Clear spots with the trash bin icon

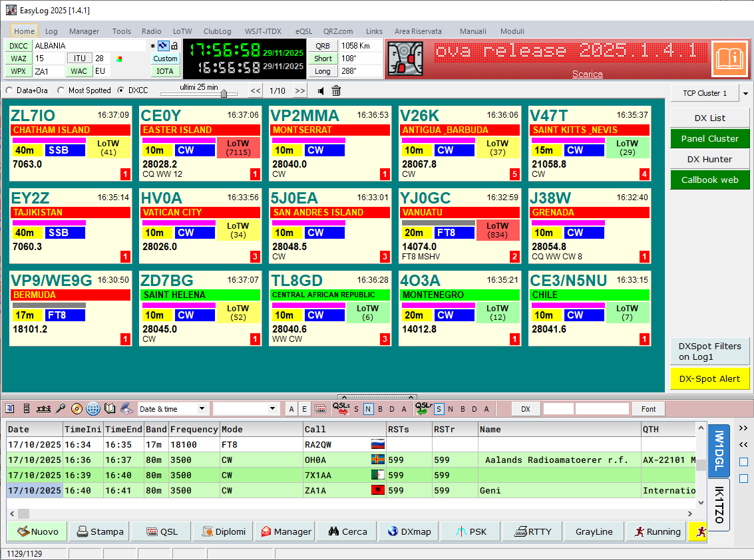[336, 91]
